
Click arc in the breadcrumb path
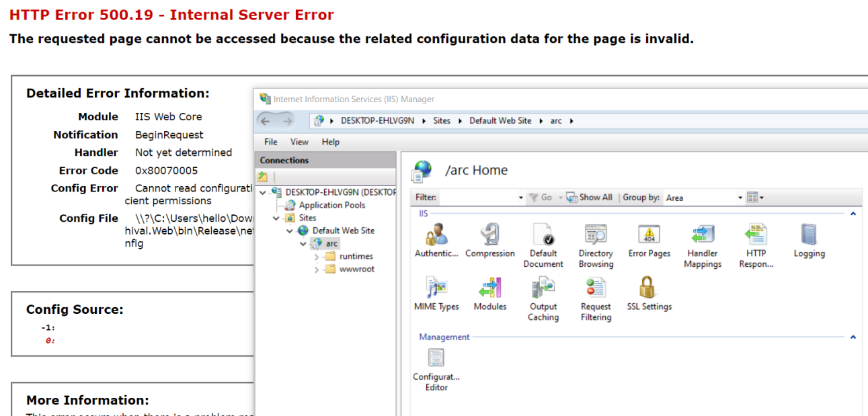tap(556, 121)
